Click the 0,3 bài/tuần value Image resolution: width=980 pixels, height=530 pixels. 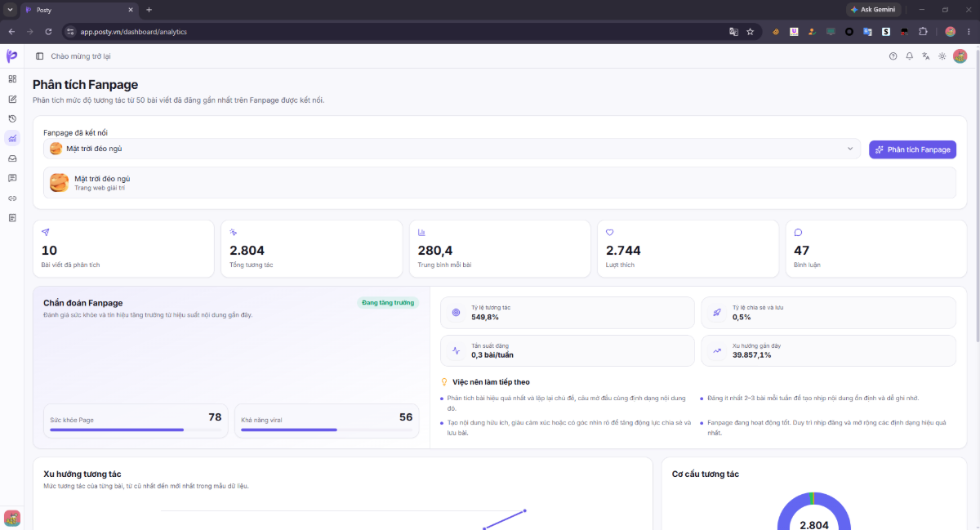pyautogui.click(x=492, y=355)
